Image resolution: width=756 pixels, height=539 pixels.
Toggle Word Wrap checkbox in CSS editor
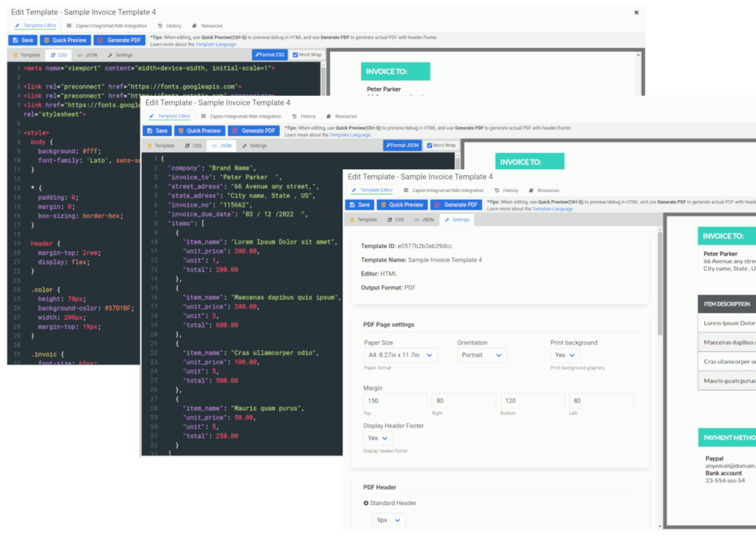click(x=295, y=55)
